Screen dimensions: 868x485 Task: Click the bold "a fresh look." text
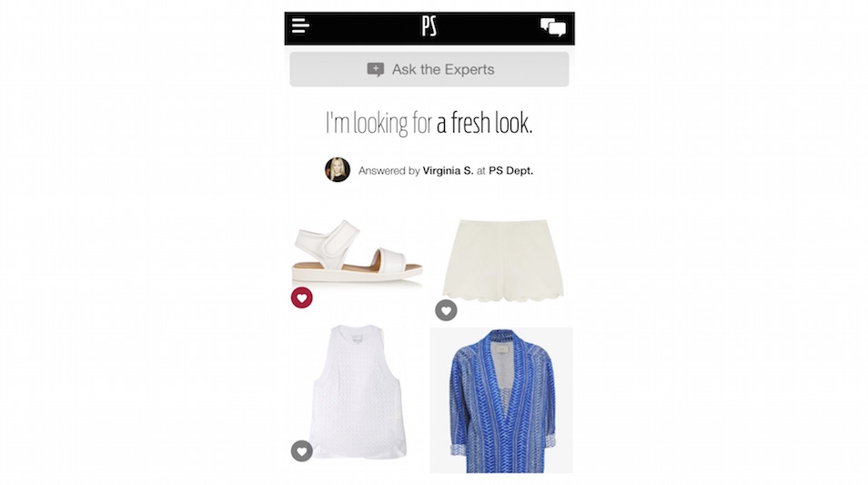point(484,122)
